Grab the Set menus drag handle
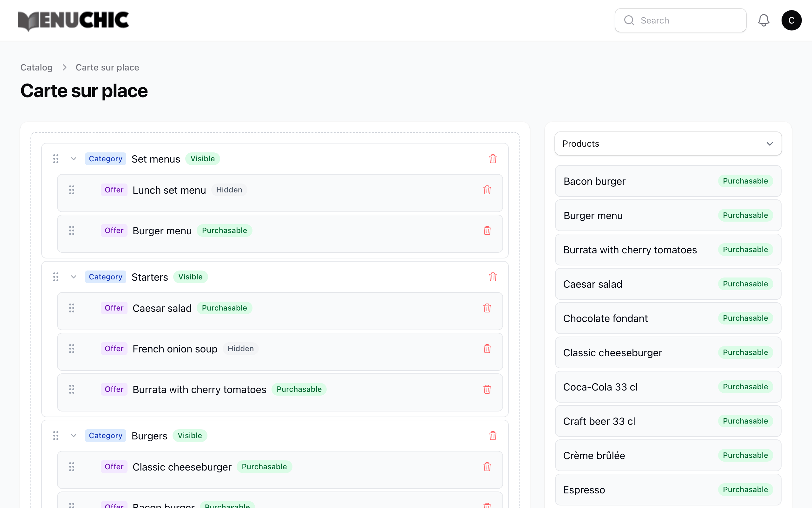The width and height of the screenshot is (812, 508). 56,158
